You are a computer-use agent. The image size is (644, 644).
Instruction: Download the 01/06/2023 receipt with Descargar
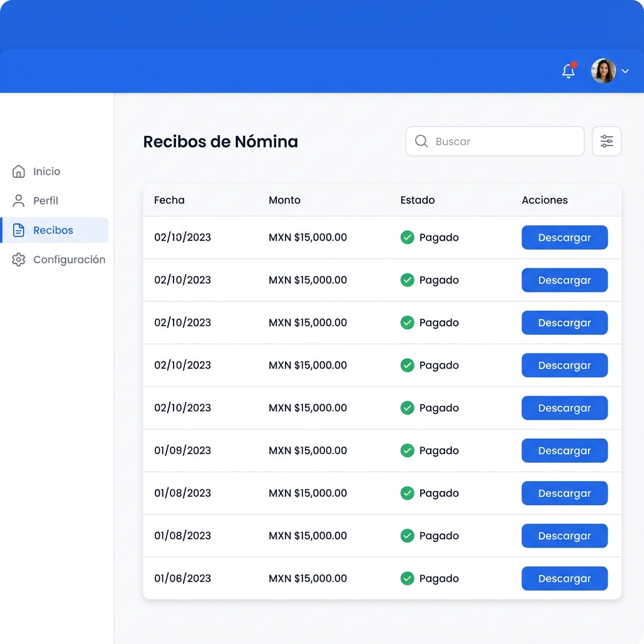click(564, 579)
